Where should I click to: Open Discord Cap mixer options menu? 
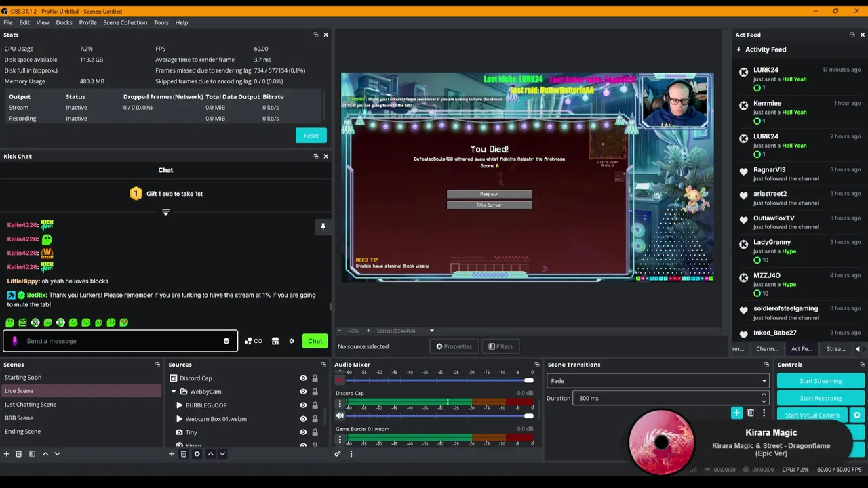pyautogui.click(x=340, y=404)
